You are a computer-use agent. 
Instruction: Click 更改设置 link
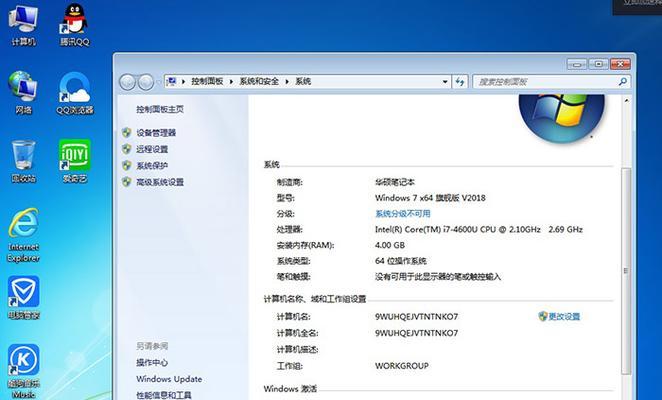point(564,316)
